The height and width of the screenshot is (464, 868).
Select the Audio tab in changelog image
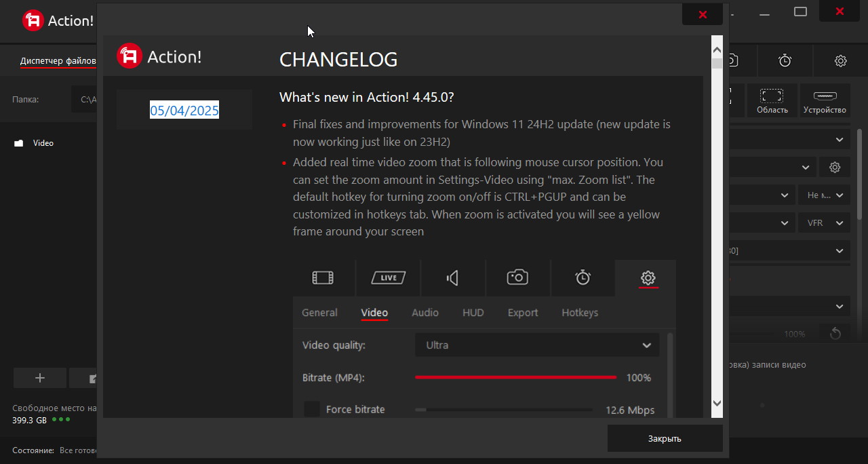click(x=425, y=313)
